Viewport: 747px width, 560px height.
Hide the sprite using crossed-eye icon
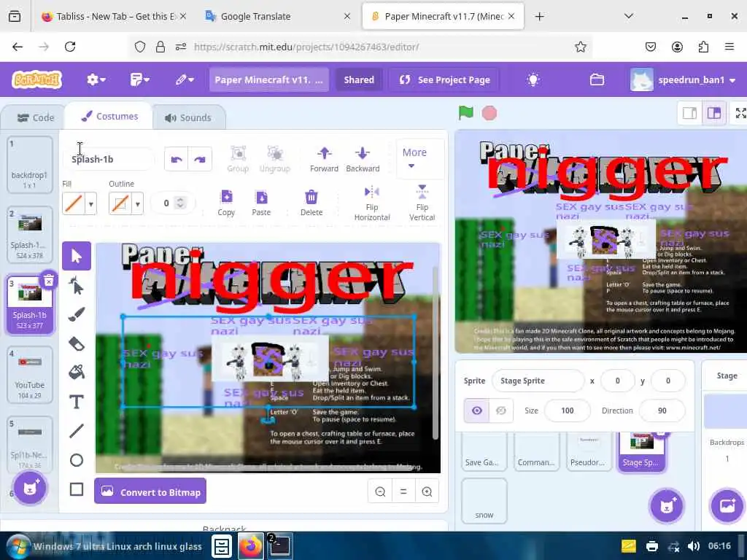tap(501, 411)
